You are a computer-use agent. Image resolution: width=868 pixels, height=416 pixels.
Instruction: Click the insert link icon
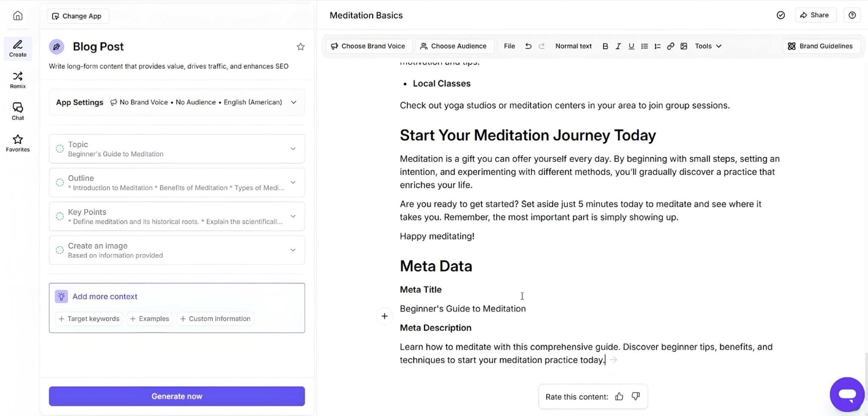670,46
